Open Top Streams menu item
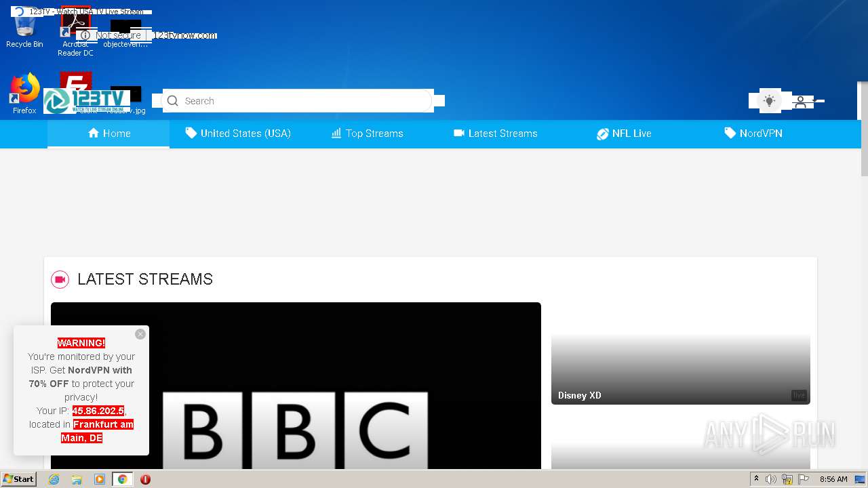868x488 pixels. pos(367,134)
